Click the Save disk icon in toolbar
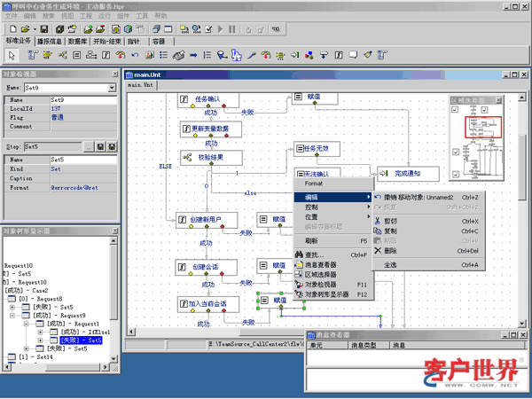This screenshot has height=399, width=532. point(45,28)
